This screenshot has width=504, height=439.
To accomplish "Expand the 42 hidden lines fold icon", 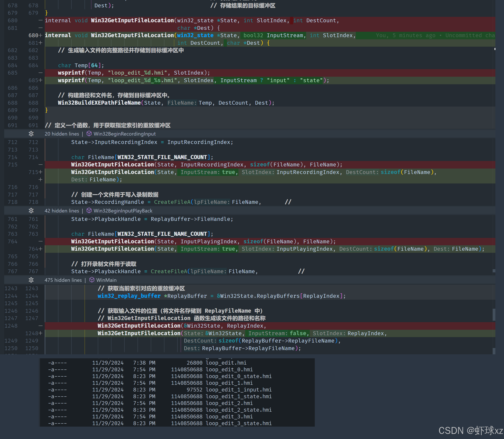I will pos(31,211).
